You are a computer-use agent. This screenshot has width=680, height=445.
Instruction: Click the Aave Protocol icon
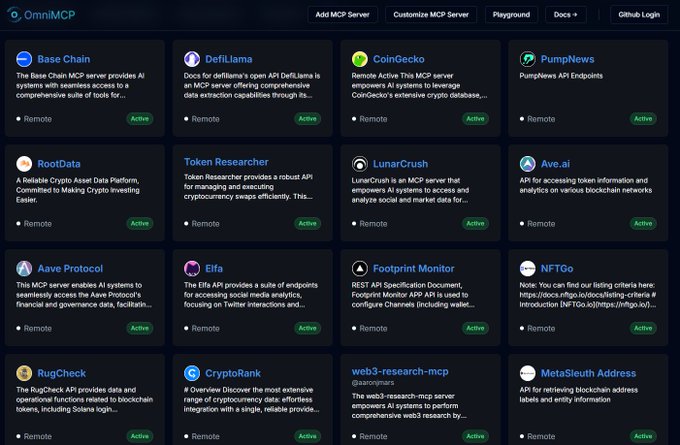point(24,268)
